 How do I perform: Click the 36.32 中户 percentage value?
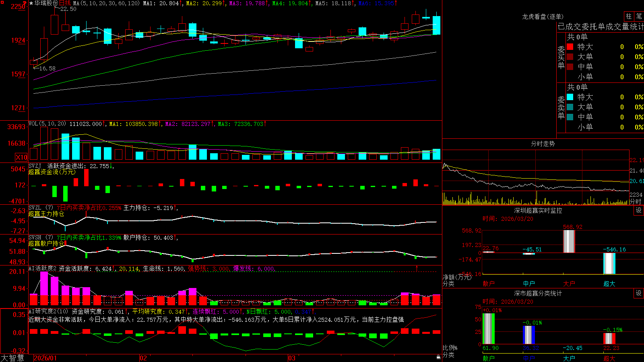531,348
